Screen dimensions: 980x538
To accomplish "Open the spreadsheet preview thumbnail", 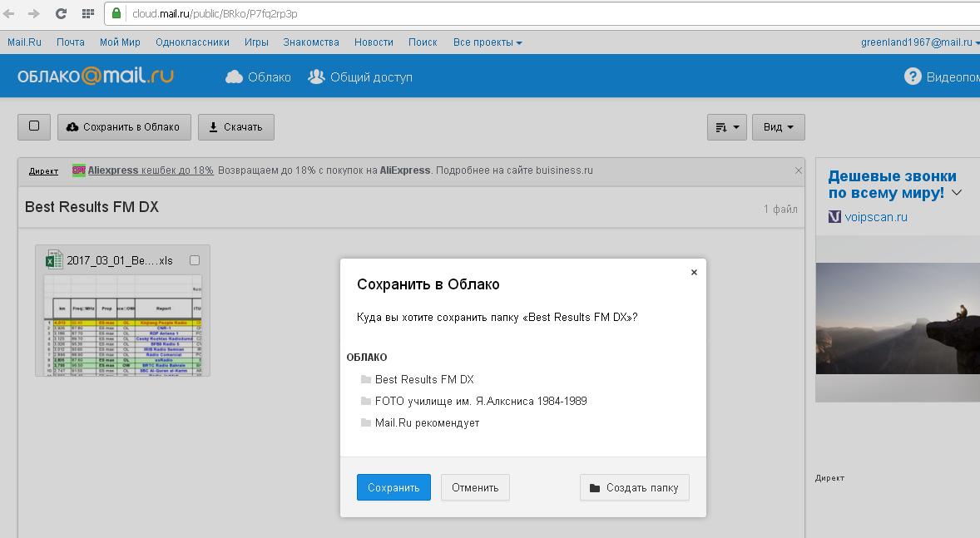I will (x=122, y=325).
